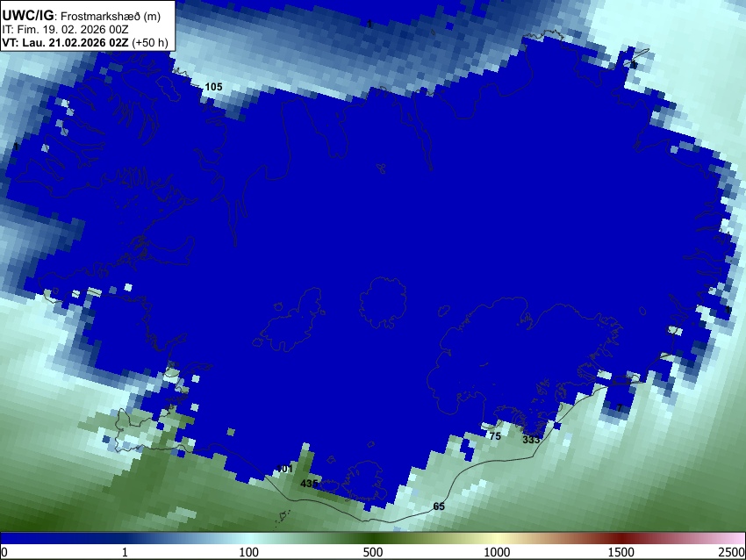Click the legend label '1500'
The width and height of the screenshot is (746, 560).
click(621, 552)
